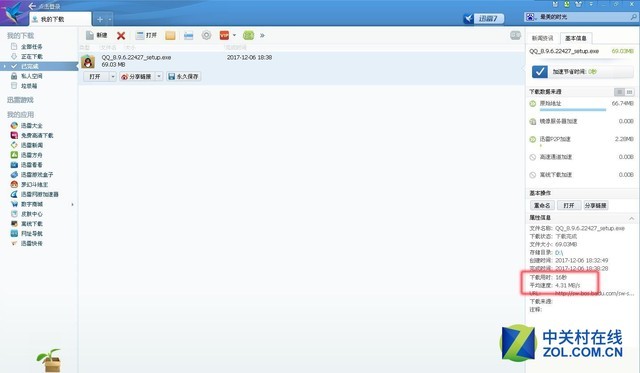Click the 重命名 rename button
Image resolution: width=640 pixels, height=373 pixels.
[542, 205]
